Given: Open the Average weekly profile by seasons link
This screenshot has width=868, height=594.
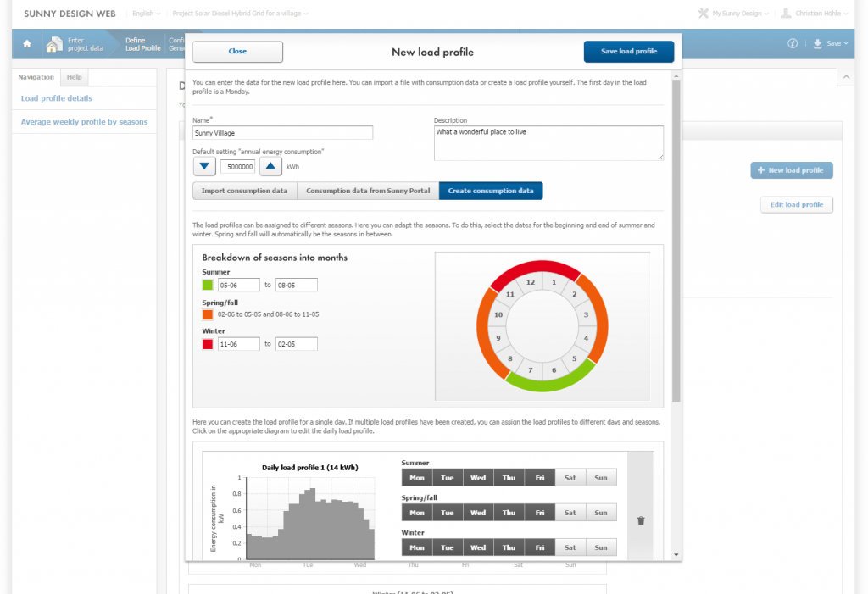Looking at the screenshot, I should coord(85,122).
